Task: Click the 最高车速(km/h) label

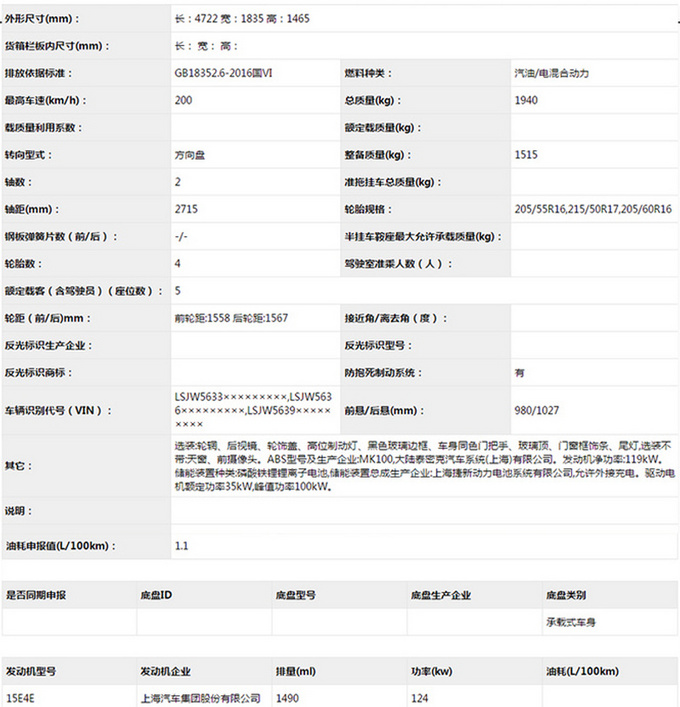Action: 46,100
